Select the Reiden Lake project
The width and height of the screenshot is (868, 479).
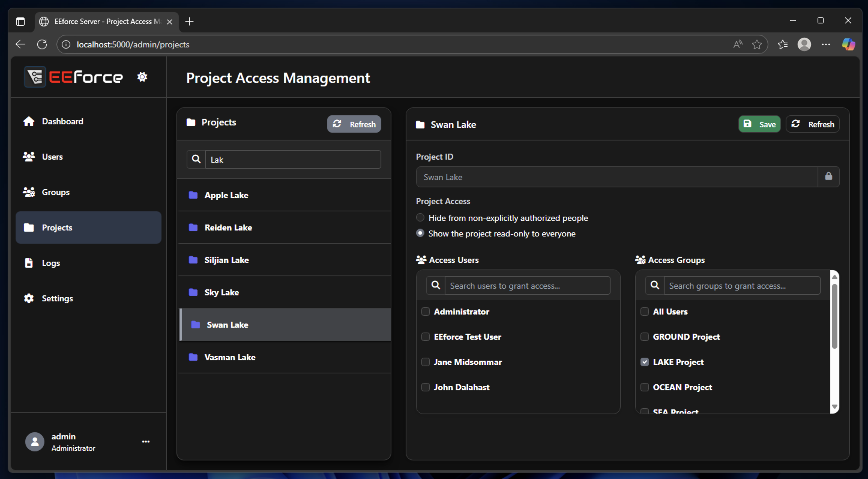tap(284, 227)
